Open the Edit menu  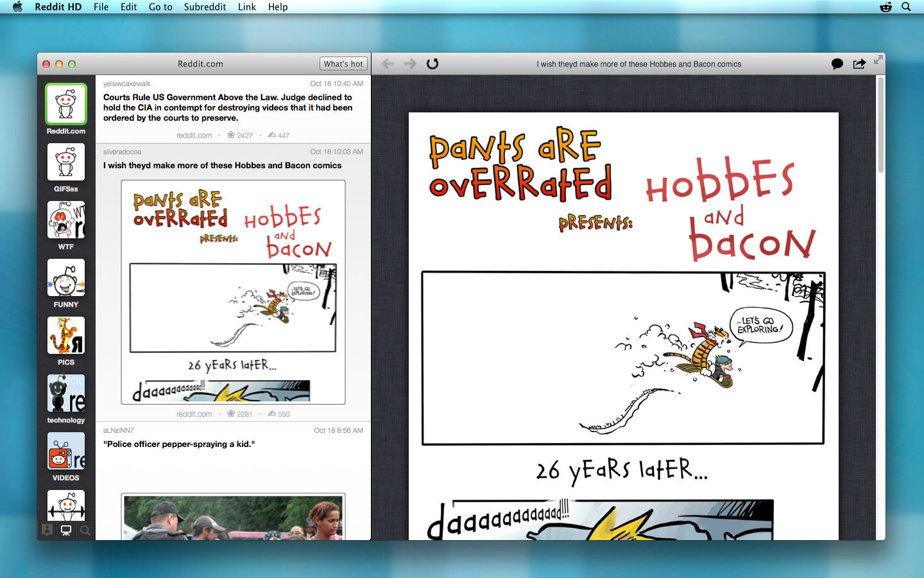coord(129,7)
